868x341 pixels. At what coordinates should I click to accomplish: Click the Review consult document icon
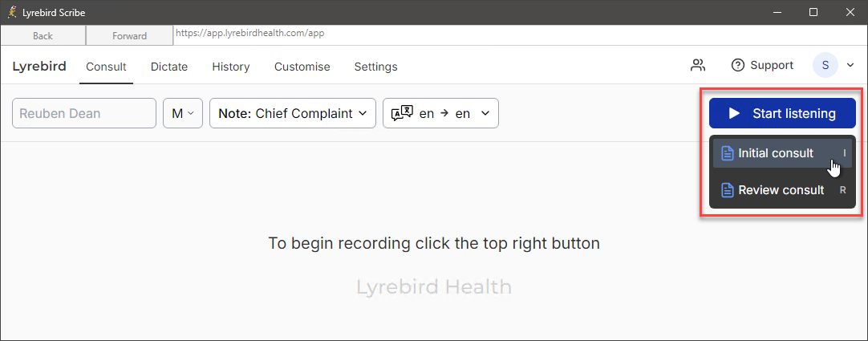728,190
